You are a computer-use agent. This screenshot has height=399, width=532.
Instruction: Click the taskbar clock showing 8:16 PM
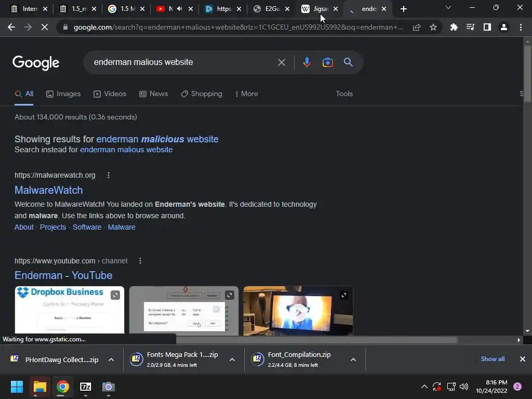491,387
